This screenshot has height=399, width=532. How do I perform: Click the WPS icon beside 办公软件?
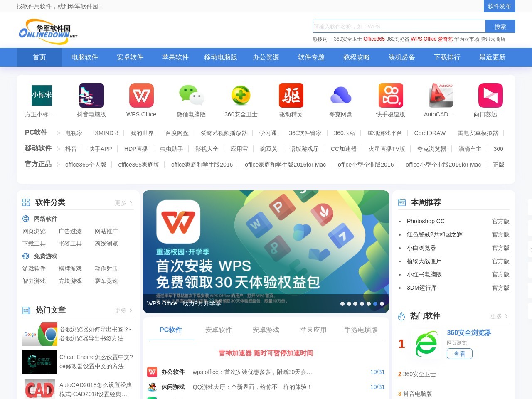tap(153, 372)
